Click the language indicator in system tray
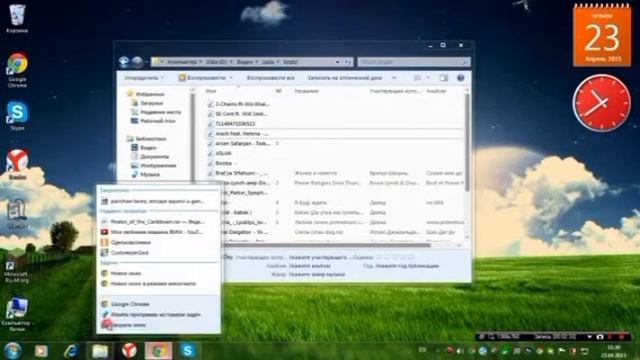This screenshot has width=640, height=360. click(422, 350)
